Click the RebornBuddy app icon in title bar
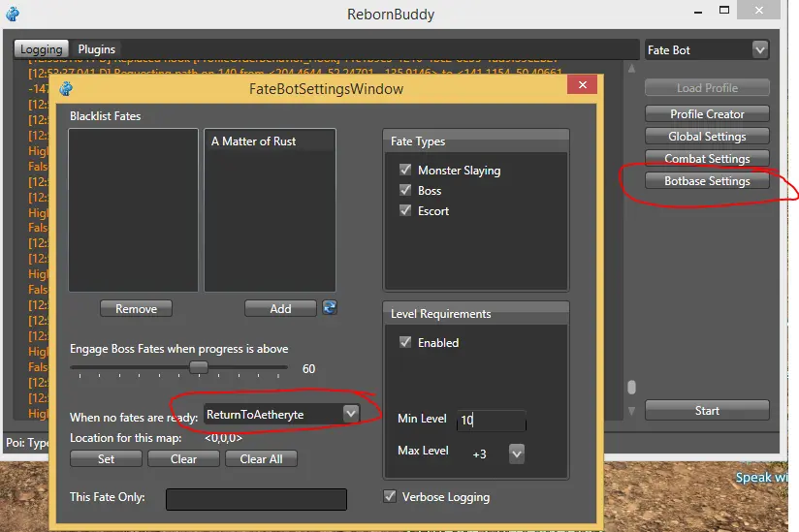This screenshot has height=532, width=799. (x=13, y=14)
